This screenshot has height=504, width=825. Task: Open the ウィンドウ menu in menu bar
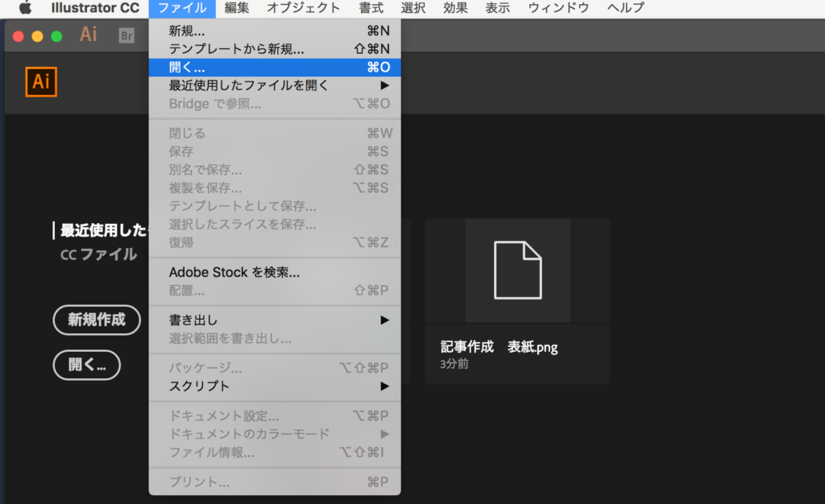coord(558,8)
